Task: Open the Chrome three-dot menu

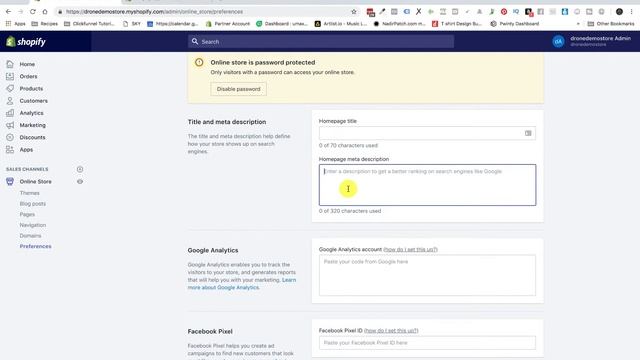Action: [x=631, y=11]
